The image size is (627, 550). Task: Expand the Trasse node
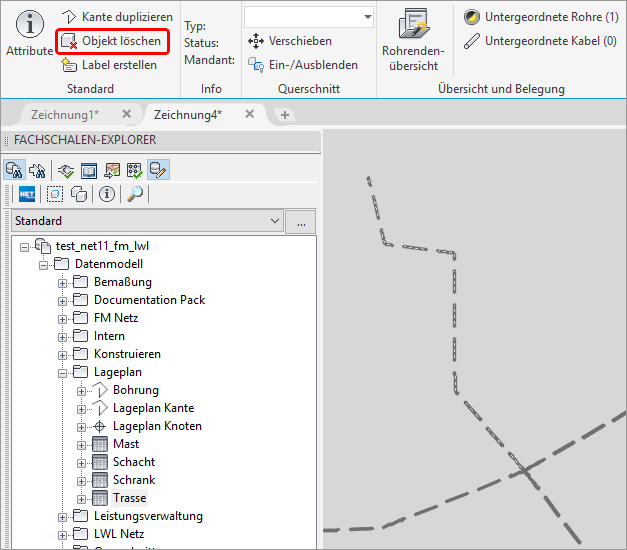81,499
